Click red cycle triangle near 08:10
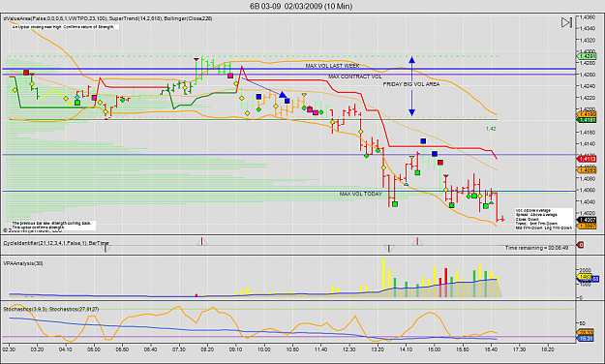The height and width of the screenshot is (364, 605). point(201,242)
